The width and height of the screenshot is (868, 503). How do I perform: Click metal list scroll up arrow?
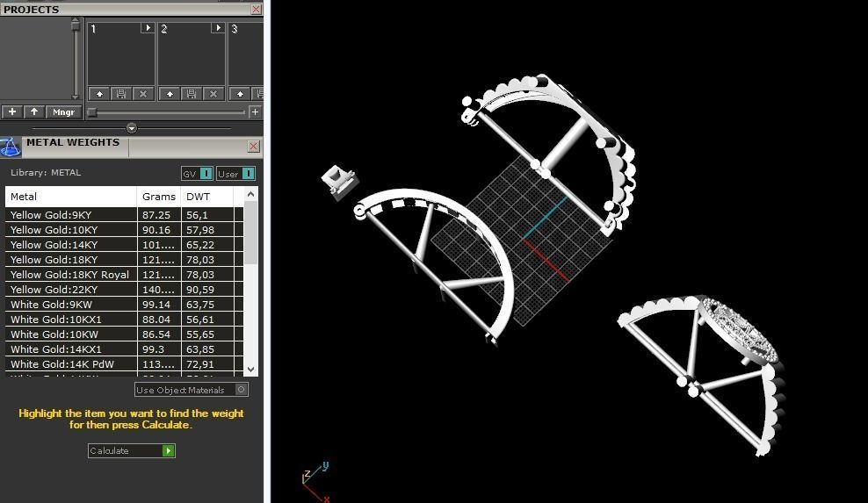pos(250,194)
